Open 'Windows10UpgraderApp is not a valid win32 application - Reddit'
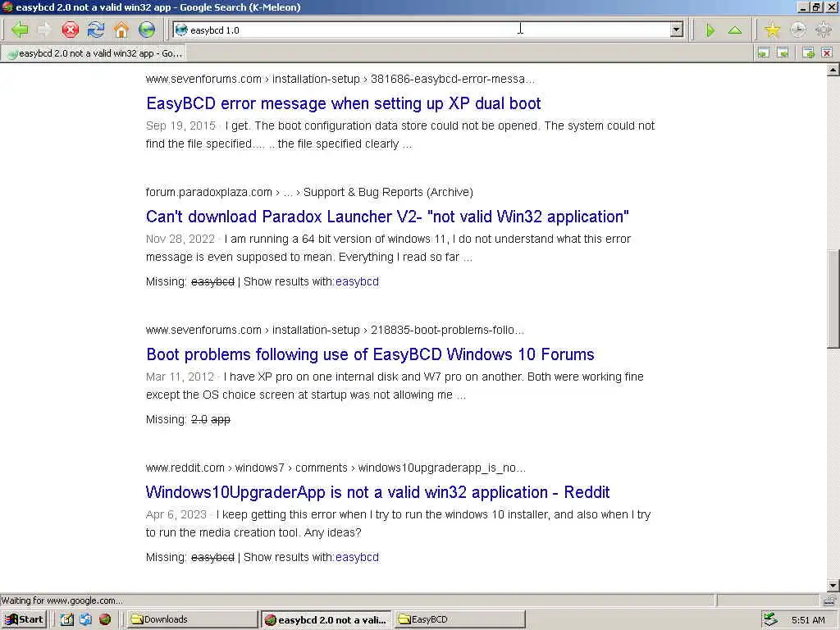Image resolution: width=840 pixels, height=630 pixels. pos(377,492)
